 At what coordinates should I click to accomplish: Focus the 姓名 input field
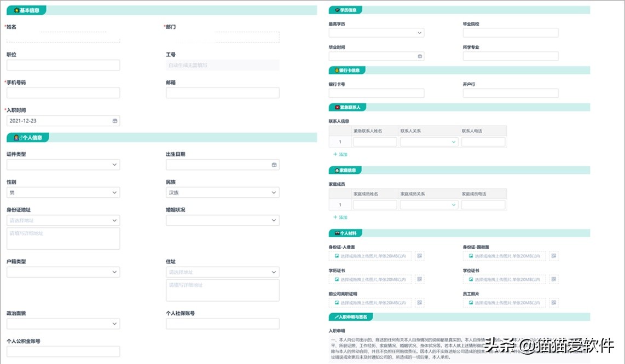point(63,37)
